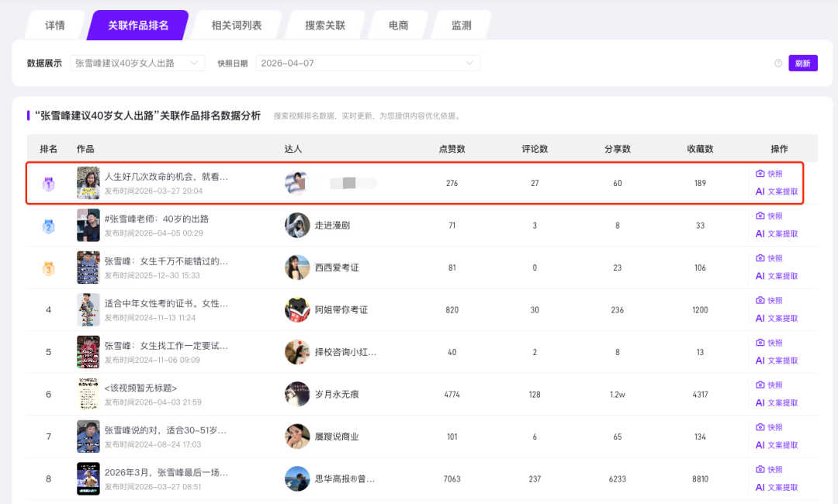
Task: Switch to the 相关词列表 tab
Action: (237, 26)
